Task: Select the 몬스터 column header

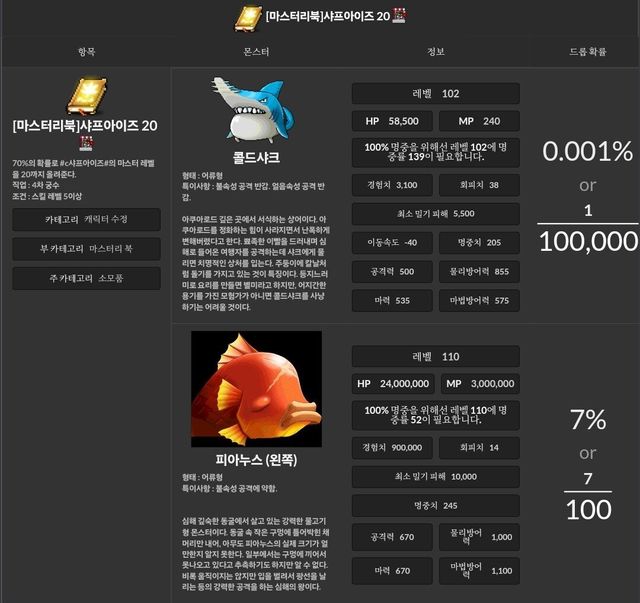Action: [256, 51]
